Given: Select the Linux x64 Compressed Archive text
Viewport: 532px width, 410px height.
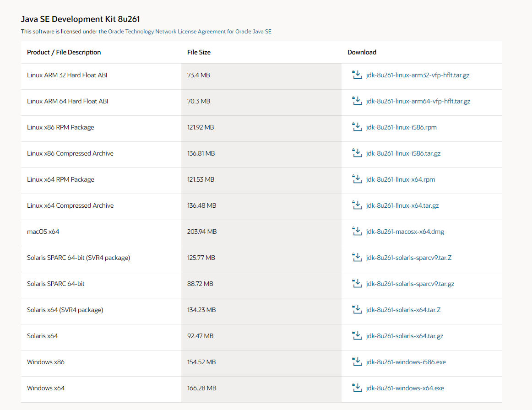Looking at the screenshot, I should point(70,206).
